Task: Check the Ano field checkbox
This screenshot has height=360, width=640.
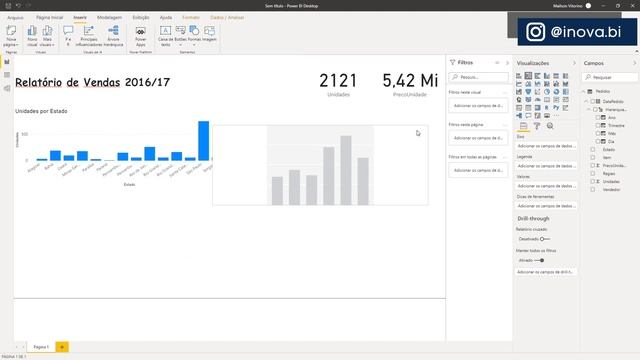Action: click(598, 118)
